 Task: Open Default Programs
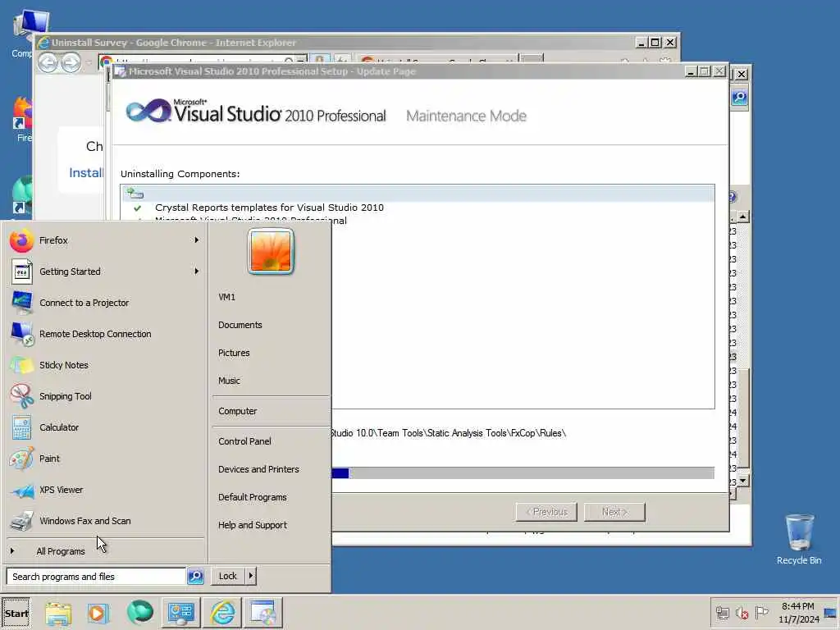pyautogui.click(x=253, y=497)
